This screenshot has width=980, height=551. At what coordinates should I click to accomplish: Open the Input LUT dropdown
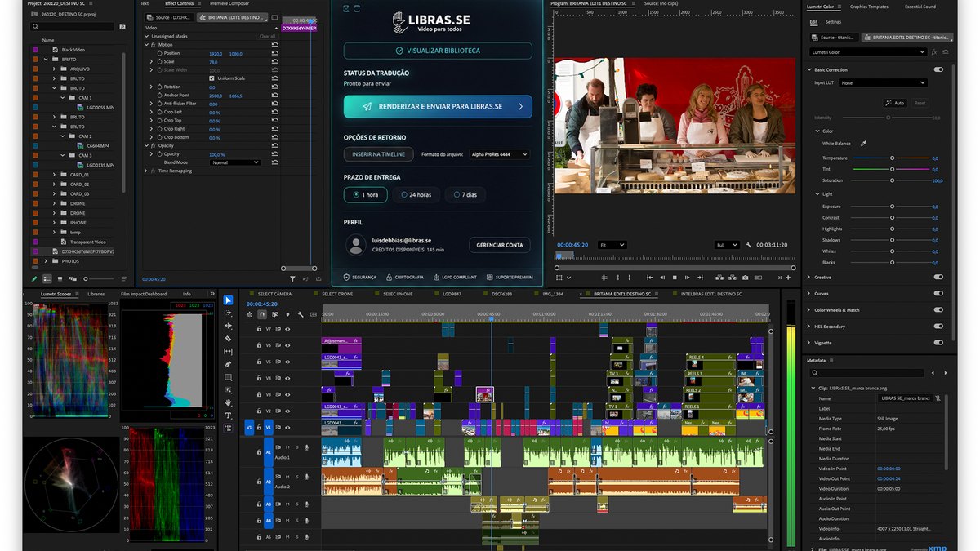pos(884,82)
